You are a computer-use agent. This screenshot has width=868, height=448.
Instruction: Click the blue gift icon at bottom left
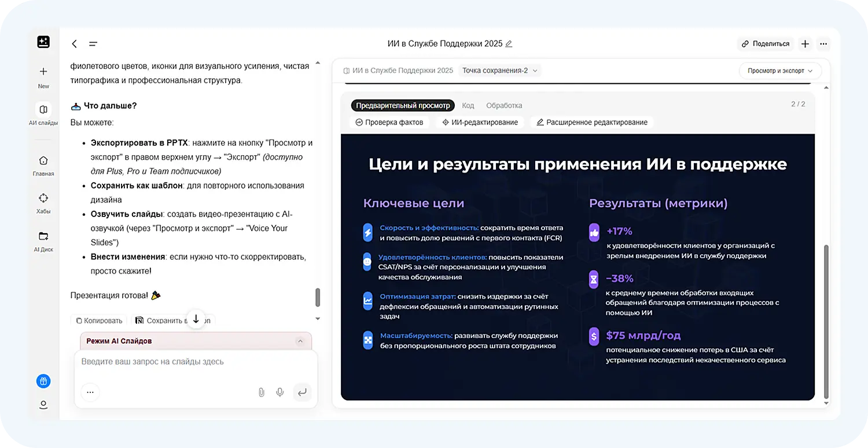tap(43, 381)
